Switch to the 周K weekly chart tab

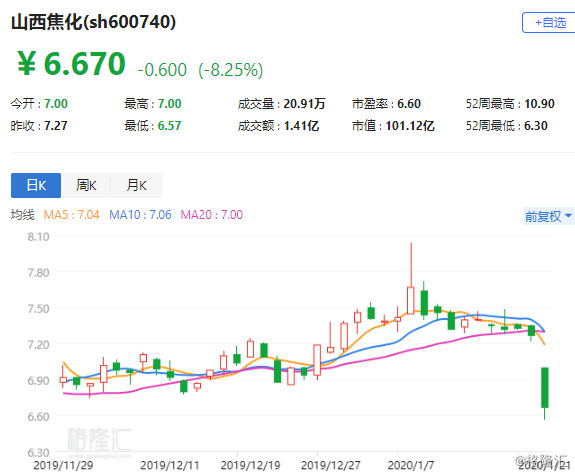(x=86, y=186)
